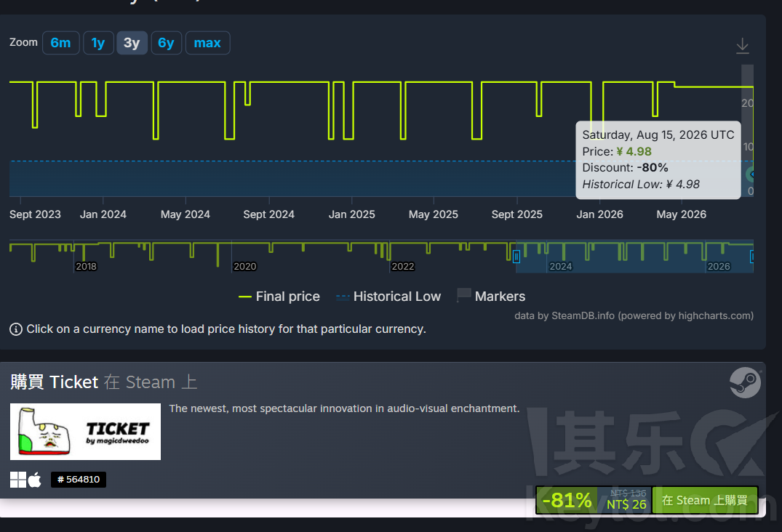The width and height of the screenshot is (782, 532).
Task: Show max price history range
Action: 207,43
